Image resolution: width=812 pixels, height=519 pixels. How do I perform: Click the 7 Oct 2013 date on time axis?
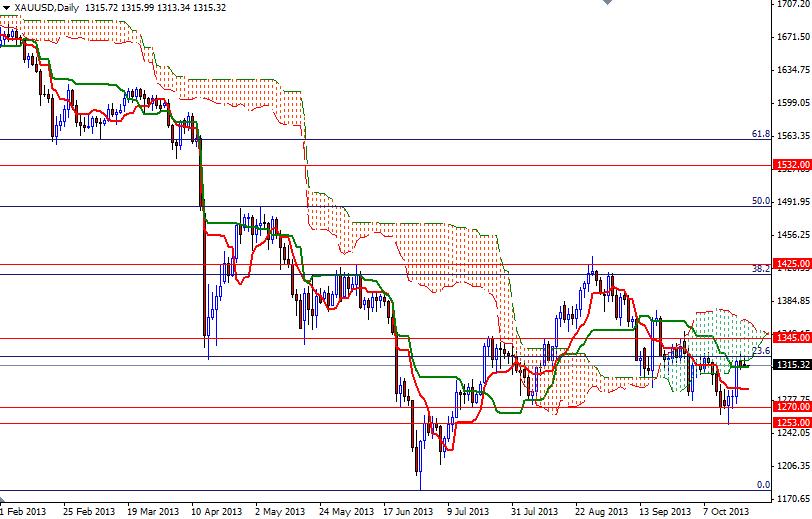[726, 511]
